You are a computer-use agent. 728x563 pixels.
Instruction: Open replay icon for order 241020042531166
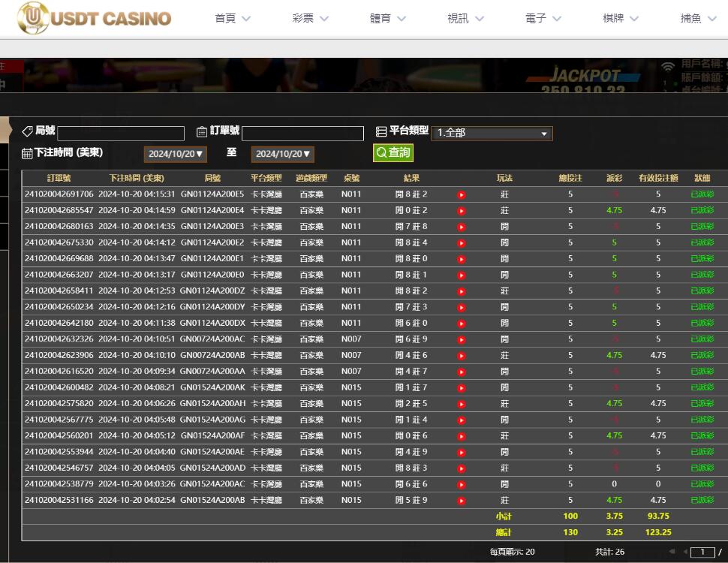pyautogui.click(x=461, y=501)
